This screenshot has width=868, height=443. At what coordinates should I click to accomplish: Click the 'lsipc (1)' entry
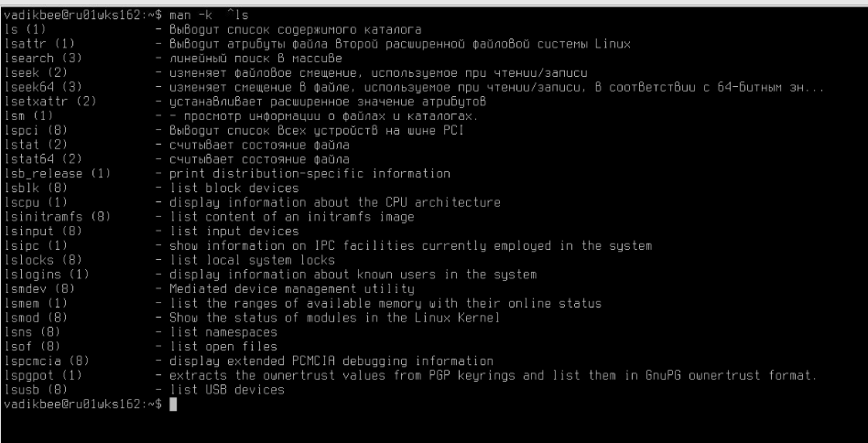pyautogui.click(x=36, y=245)
